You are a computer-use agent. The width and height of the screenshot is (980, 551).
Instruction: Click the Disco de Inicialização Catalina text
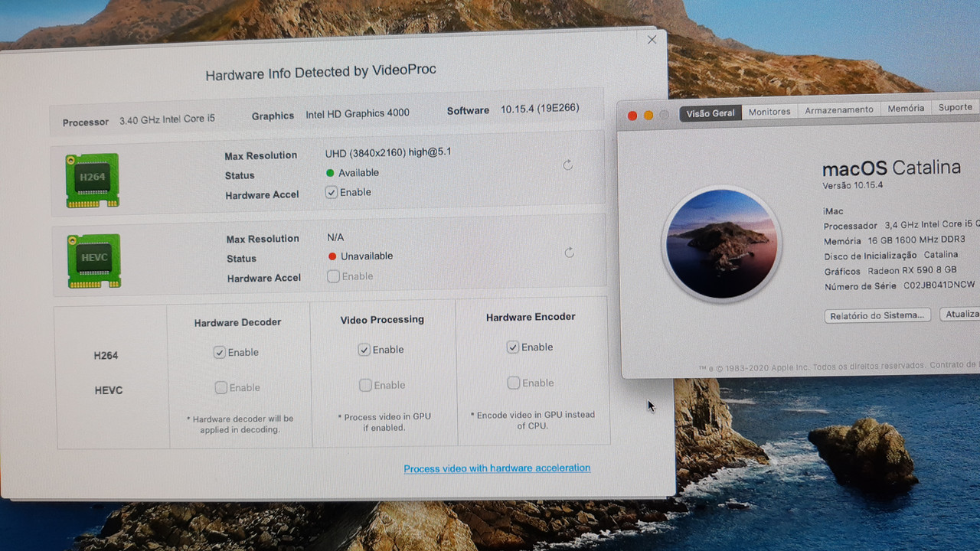tap(891, 256)
